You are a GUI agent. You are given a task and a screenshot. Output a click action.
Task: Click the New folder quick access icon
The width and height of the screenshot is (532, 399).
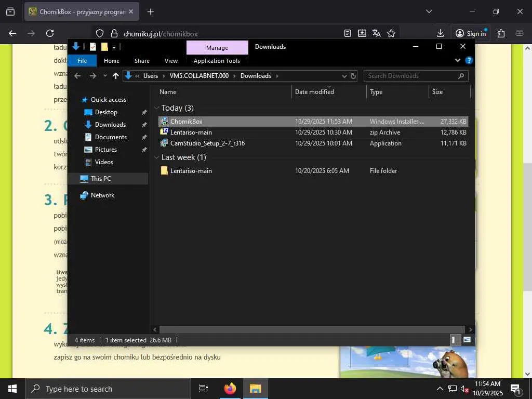104,47
